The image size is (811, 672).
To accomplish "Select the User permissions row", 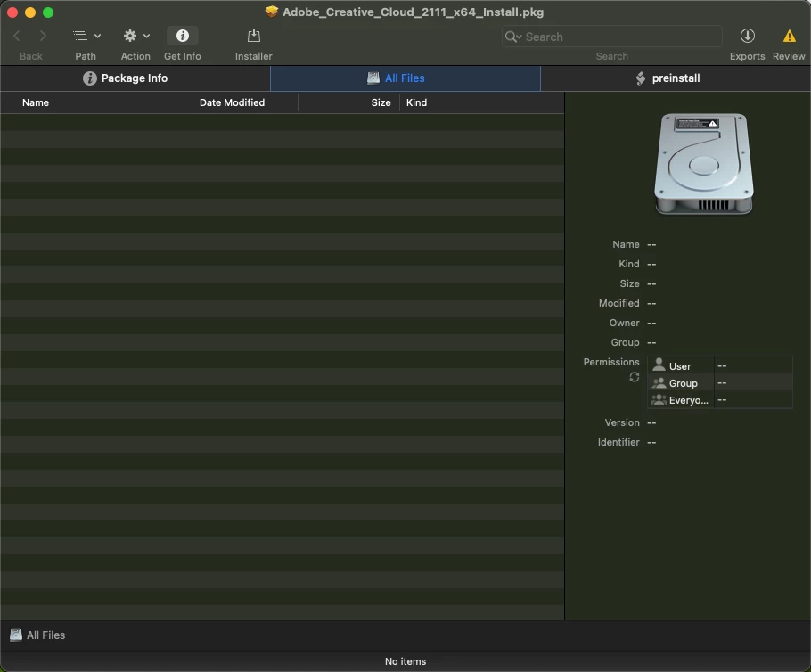I will [720, 365].
